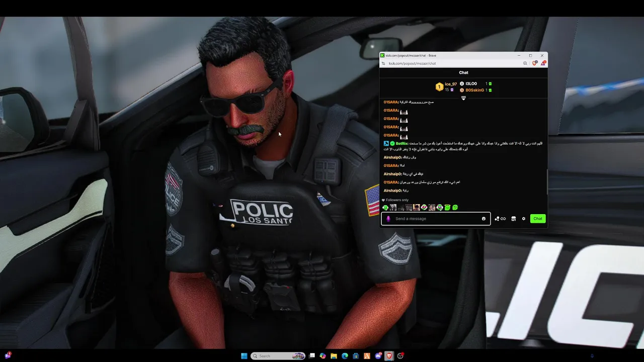Click the zoom magnifier icon in address bar
644x362 pixels.
point(525,63)
